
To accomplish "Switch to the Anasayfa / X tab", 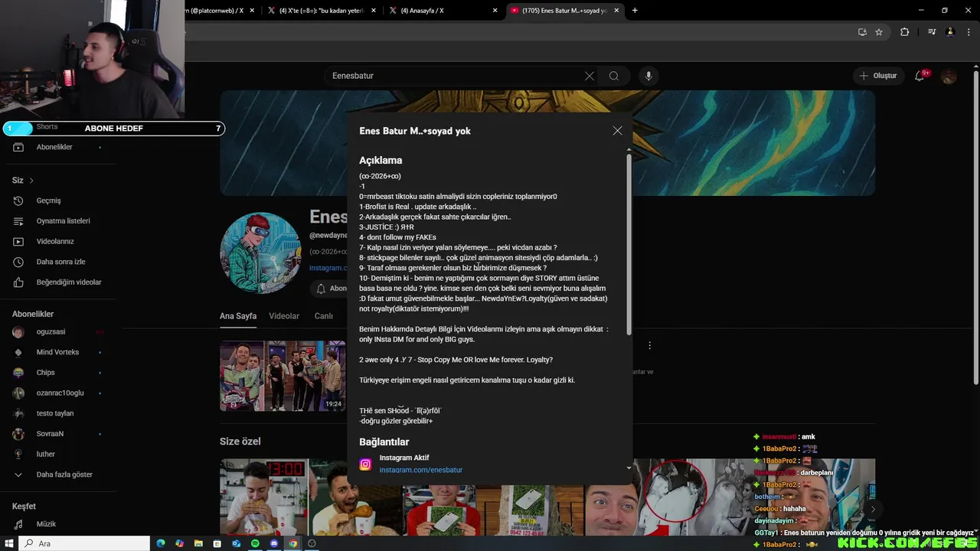I will coord(443,11).
